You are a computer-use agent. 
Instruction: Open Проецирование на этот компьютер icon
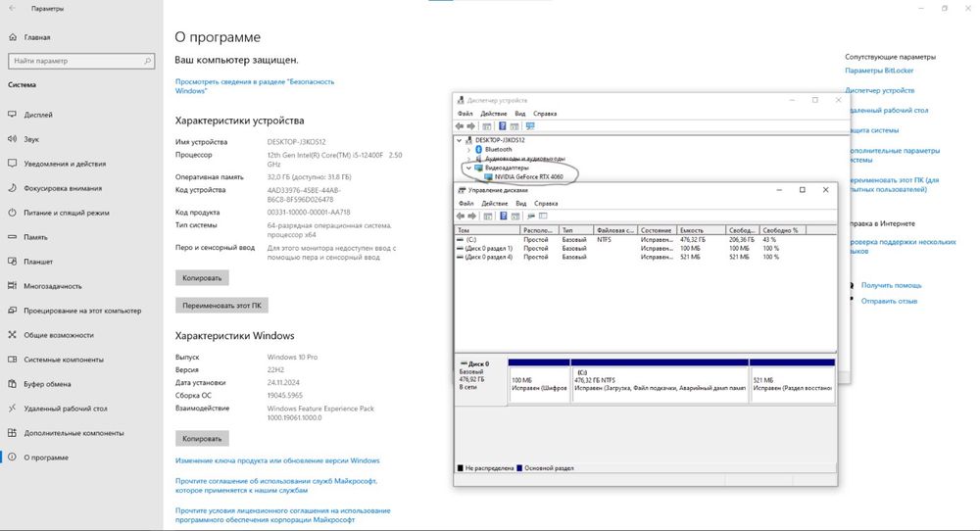12,311
